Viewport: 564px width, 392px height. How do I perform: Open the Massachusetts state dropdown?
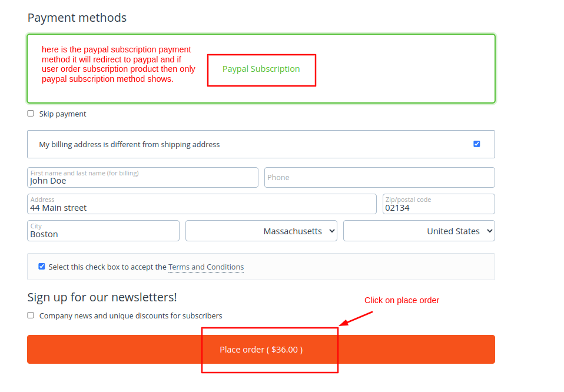click(x=261, y=231)
